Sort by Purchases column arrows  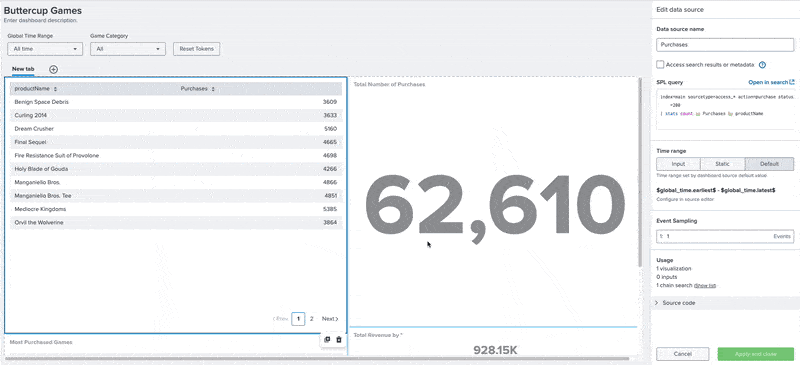(x=213, y=89)
